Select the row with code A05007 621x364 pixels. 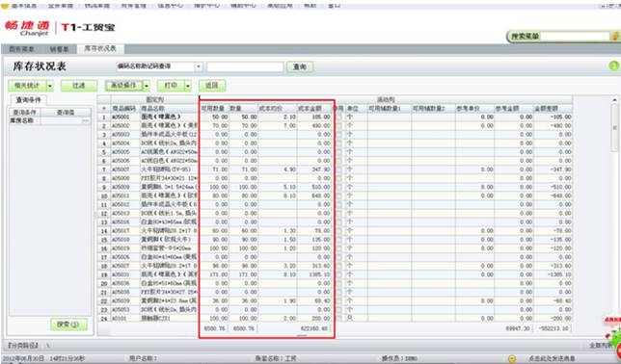click(x=335, y=169)
